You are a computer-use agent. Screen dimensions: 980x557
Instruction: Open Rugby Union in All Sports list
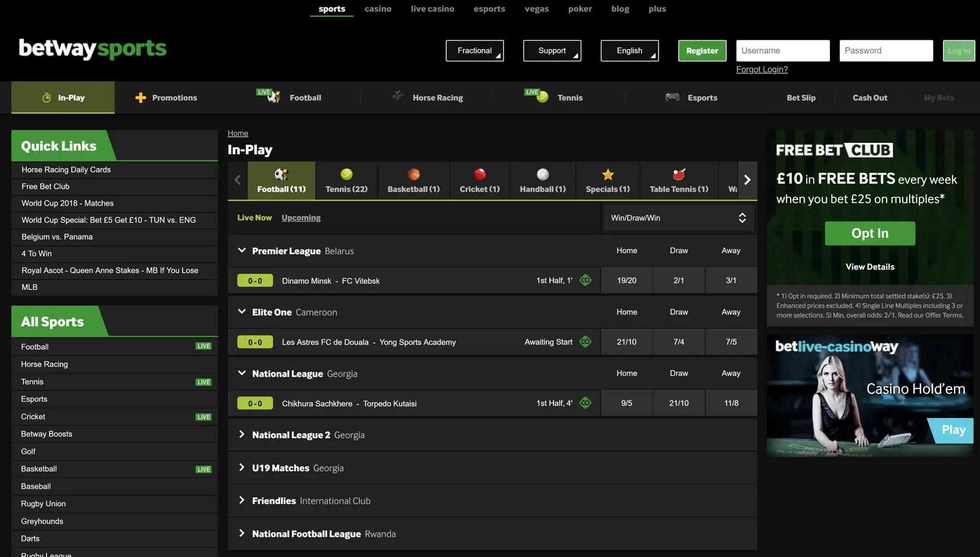coord(115,503)
